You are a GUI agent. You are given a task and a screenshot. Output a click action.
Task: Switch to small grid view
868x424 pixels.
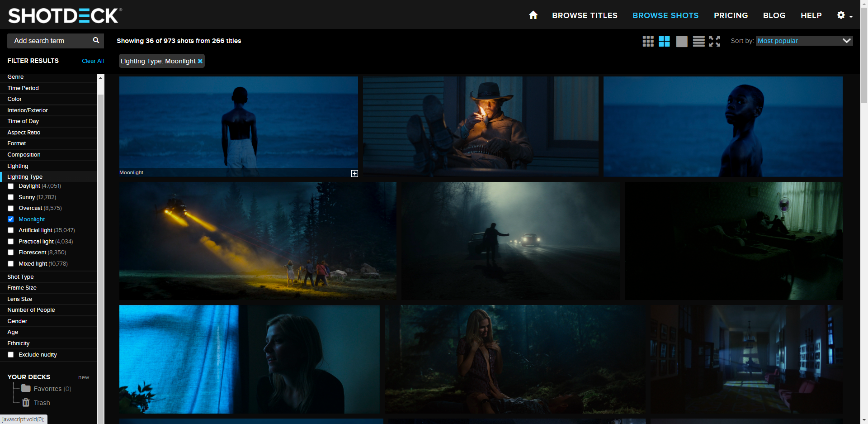click(x=648, y=41)
